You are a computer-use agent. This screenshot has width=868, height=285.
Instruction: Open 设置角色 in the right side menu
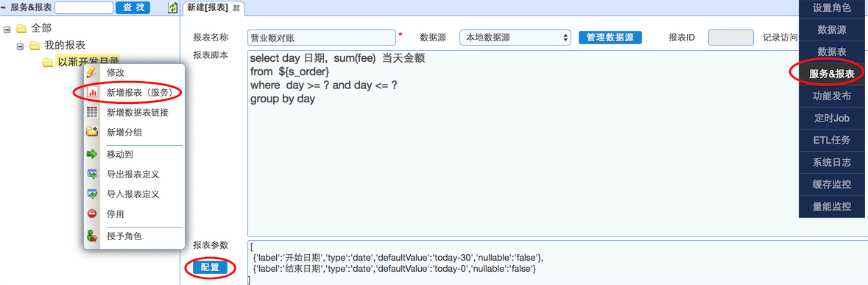[832, 8]
